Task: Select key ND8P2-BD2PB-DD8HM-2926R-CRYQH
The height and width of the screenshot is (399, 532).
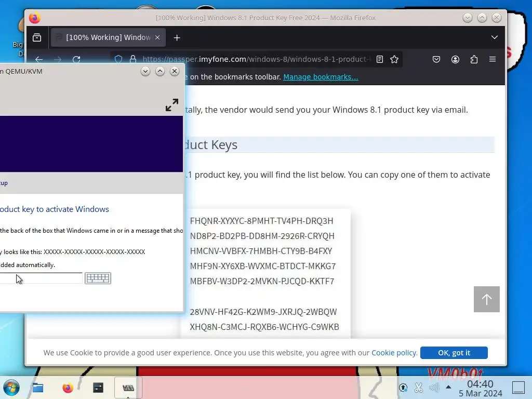Action: tap(262, 236)
